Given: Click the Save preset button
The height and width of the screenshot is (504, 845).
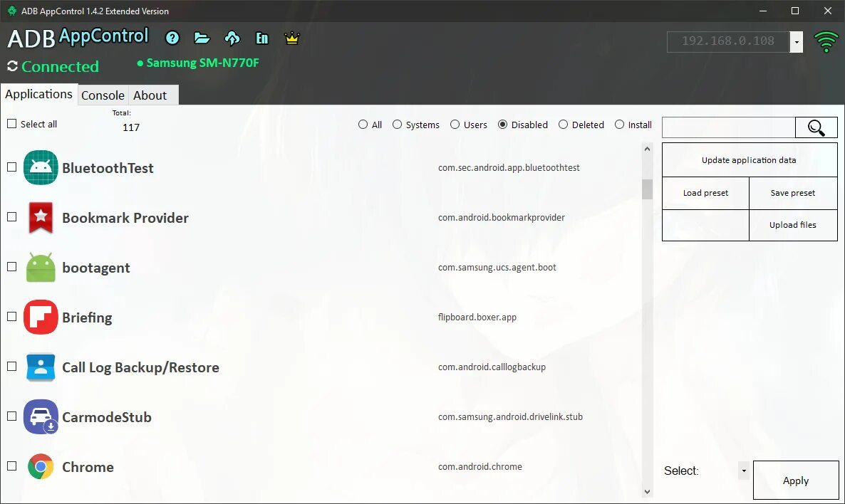Looking at the screenshot, I should pos(793,193).
